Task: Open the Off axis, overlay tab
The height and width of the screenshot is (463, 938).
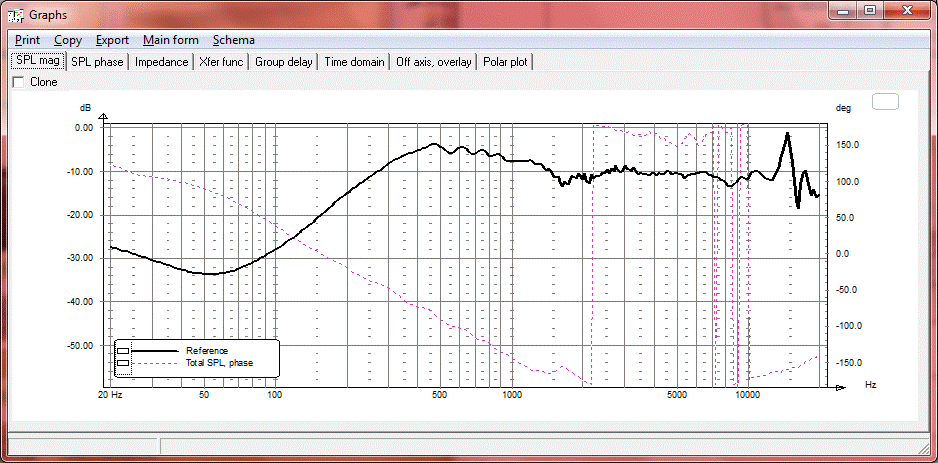Action: click(x=434, y=62)
